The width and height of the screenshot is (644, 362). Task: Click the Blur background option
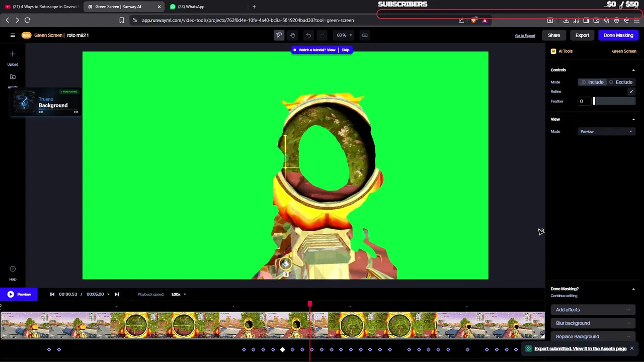coord(593,323)
